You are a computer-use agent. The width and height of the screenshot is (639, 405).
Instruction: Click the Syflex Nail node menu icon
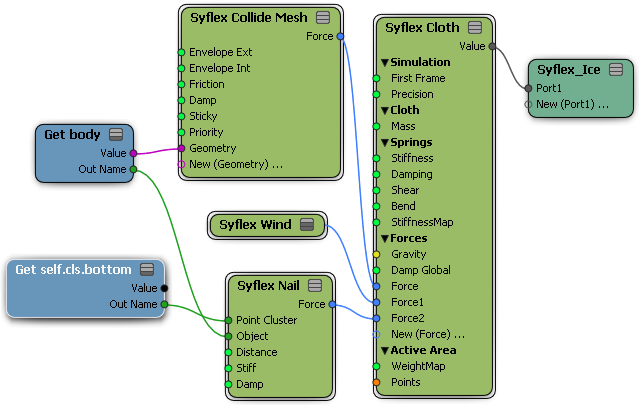[x=315, y=286]
